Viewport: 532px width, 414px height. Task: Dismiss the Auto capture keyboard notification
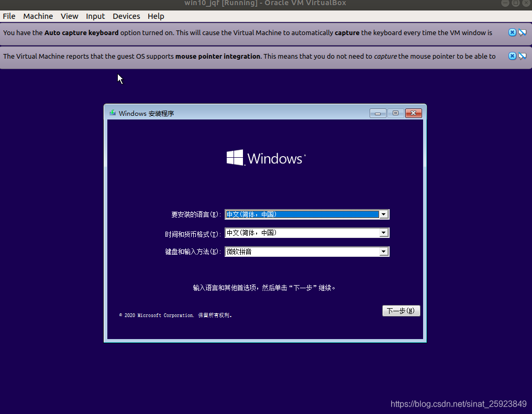tap(512, 32)
